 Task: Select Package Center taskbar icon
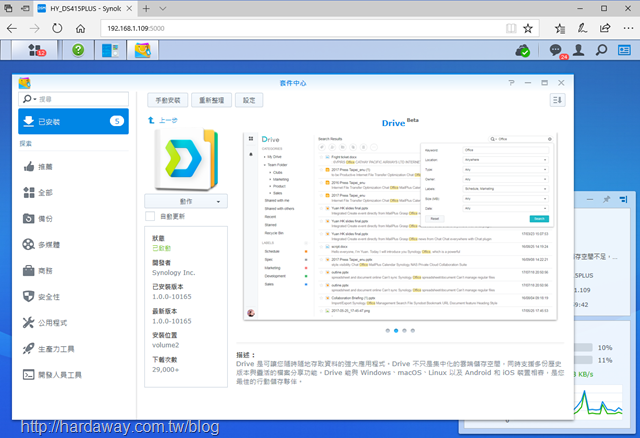click(142, 50)
